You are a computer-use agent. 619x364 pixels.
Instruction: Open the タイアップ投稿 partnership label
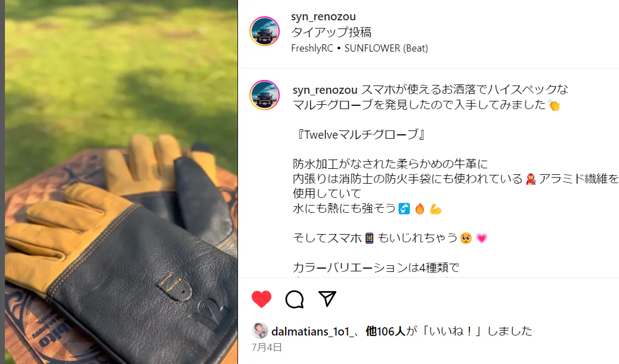coord(331,32)
